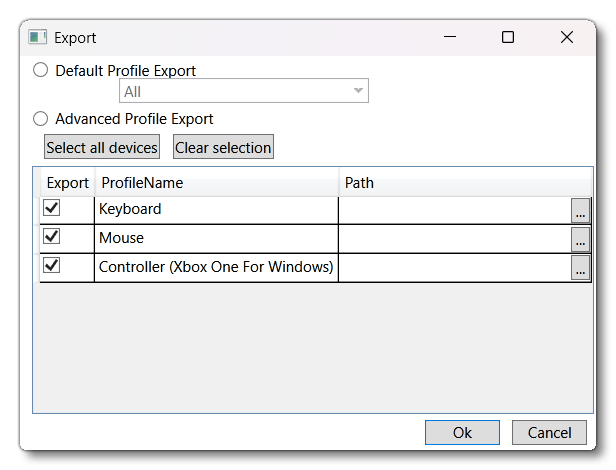
Task: Browse path for the Controller profile
Action: tap(580, 268)
